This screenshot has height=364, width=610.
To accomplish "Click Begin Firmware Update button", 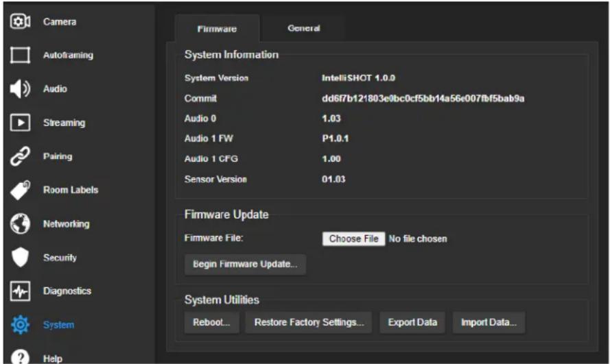I will 245,264.
